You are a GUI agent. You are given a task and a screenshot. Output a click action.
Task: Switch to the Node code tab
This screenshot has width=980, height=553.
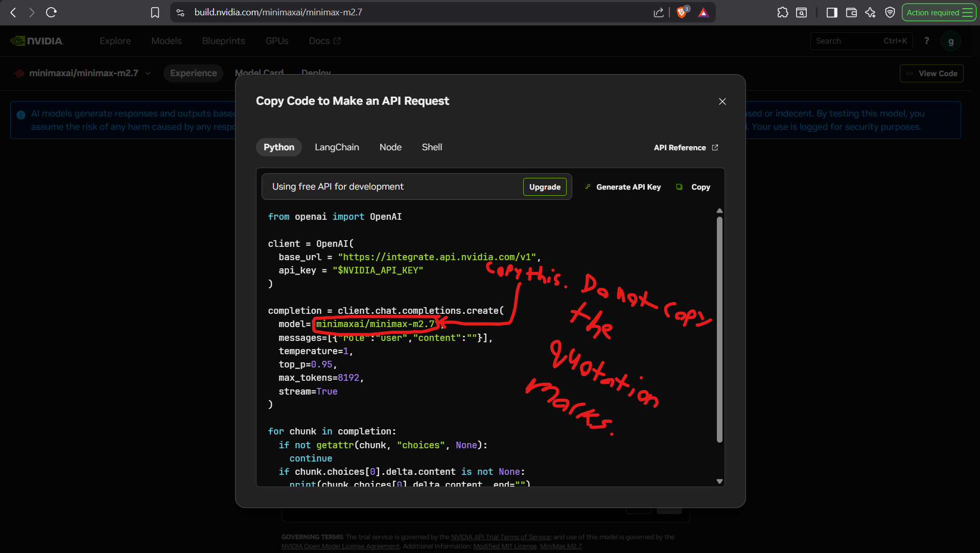point(390,147)
